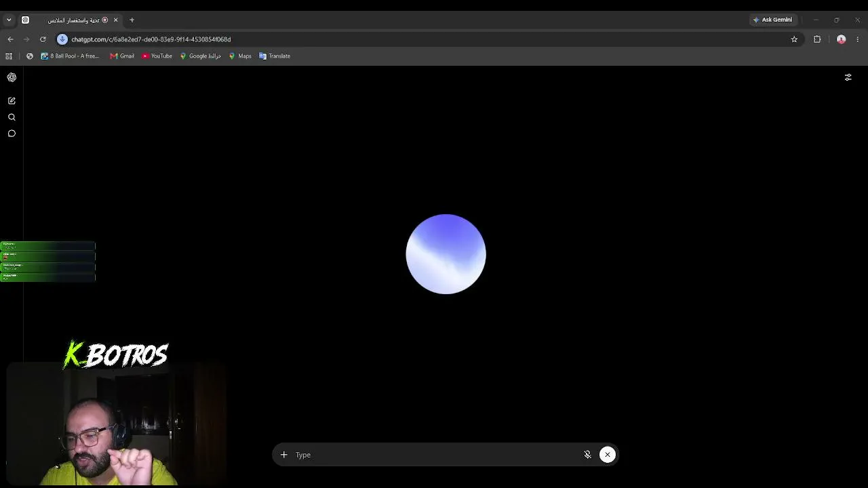
Task: Open search chats magnifier icon
Action: click(12, 117)
